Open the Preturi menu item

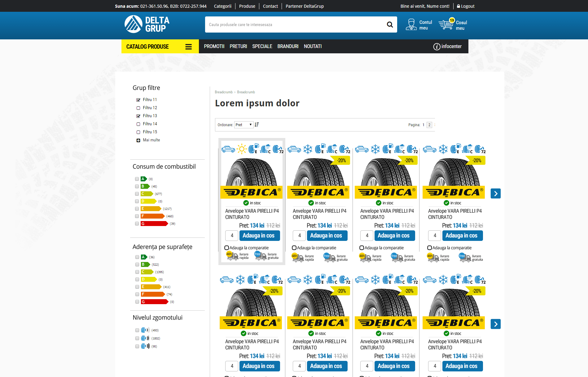(238, 46)
